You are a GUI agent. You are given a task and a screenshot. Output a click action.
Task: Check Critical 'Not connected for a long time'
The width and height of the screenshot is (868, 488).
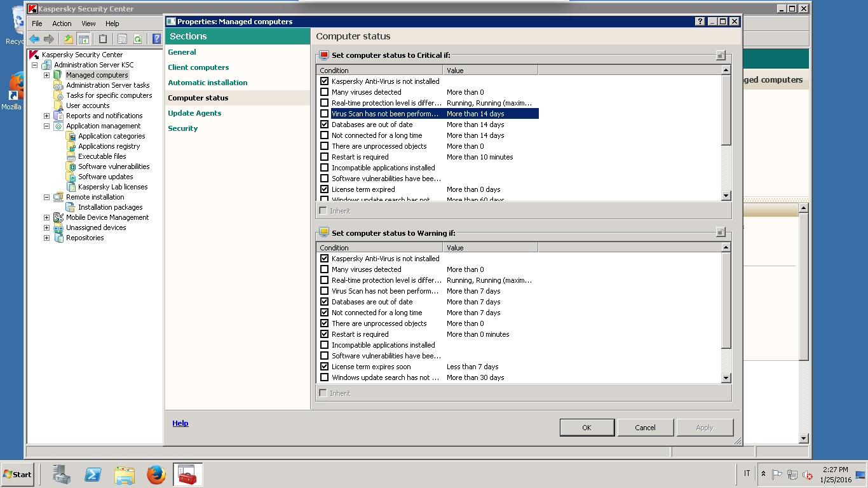tap(325, 135)
